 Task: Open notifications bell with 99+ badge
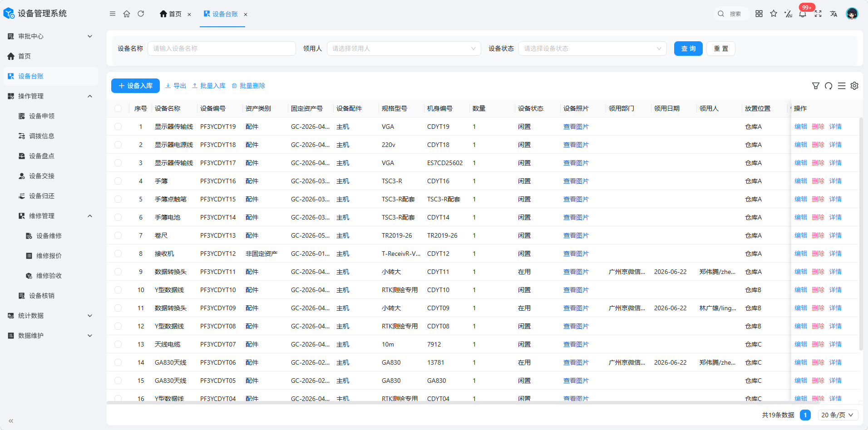point(803,14)
